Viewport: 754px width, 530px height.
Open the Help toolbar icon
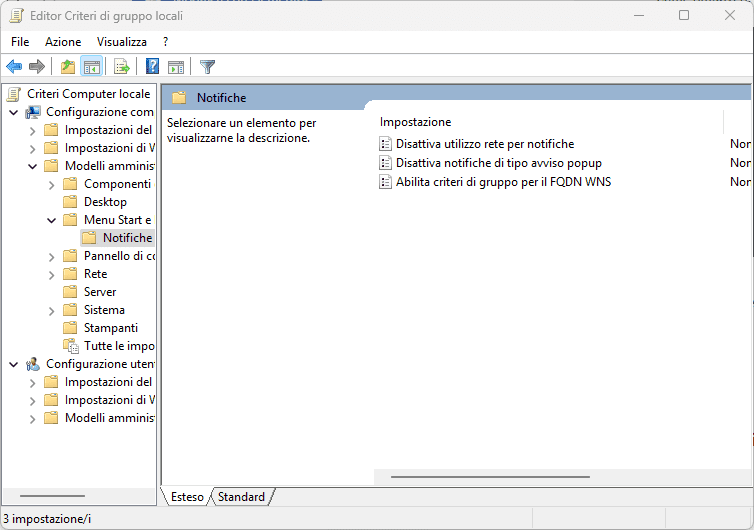pyautogui.click(x=152, y=67)
